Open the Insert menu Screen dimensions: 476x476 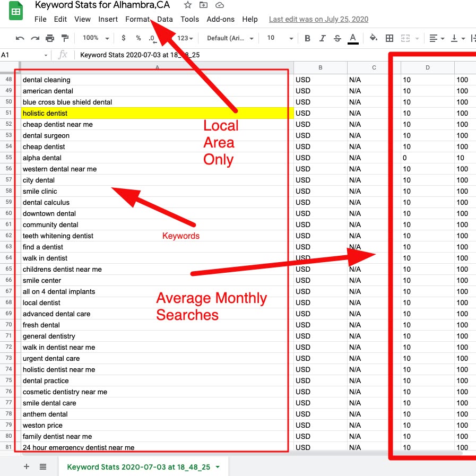pyautogui.click(x=108, y=19)
